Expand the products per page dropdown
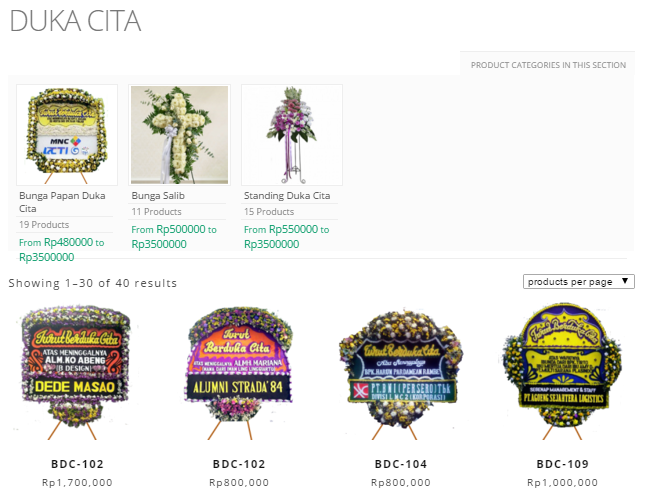This screenshot has width=645, height=493. (579, 282)
